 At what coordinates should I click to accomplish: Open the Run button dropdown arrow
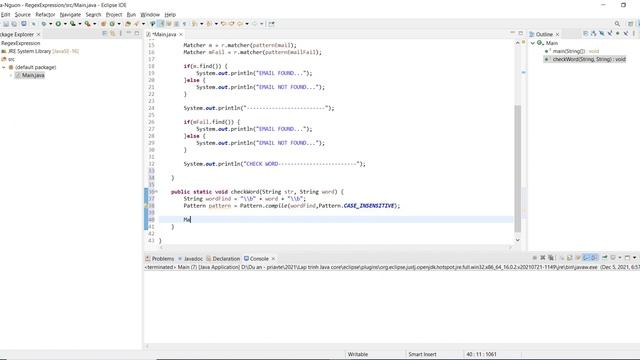click(x=65, y=24)
